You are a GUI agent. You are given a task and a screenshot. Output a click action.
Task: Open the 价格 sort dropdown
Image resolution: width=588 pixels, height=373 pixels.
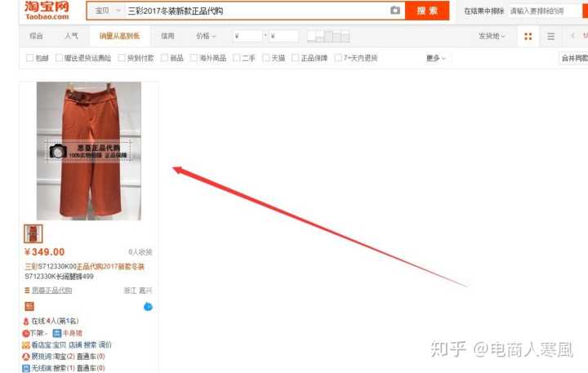click(x=206, y=36)
